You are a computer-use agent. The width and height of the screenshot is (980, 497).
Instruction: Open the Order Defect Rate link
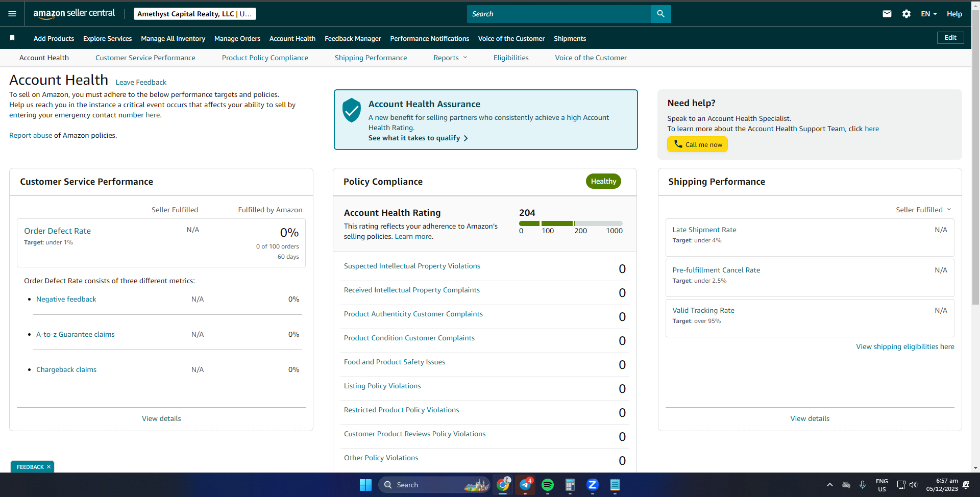[x=57, y=231]
